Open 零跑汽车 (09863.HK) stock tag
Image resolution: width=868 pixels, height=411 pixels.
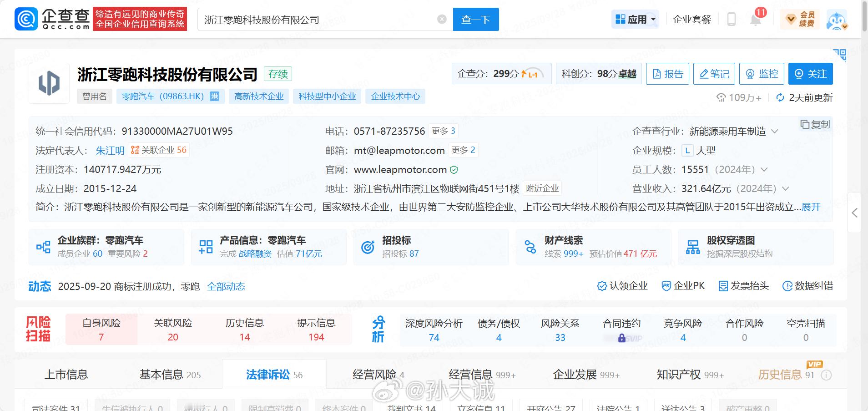point(171,96)
